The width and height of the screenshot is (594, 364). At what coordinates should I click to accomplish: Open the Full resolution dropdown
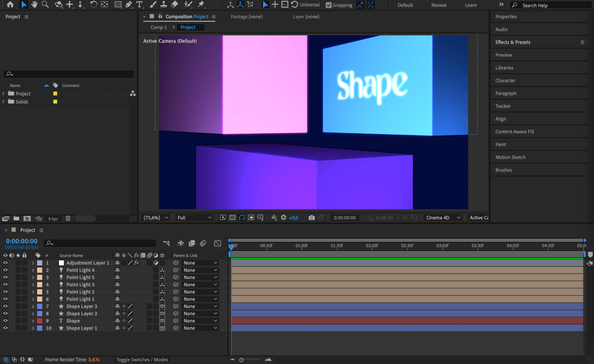click(194, 218)
